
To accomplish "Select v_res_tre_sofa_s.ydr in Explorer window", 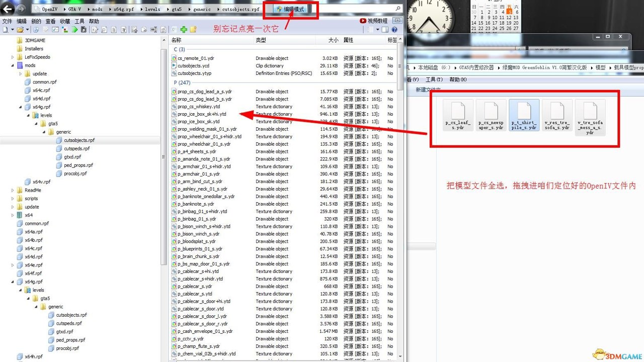I will click(557, 116).
